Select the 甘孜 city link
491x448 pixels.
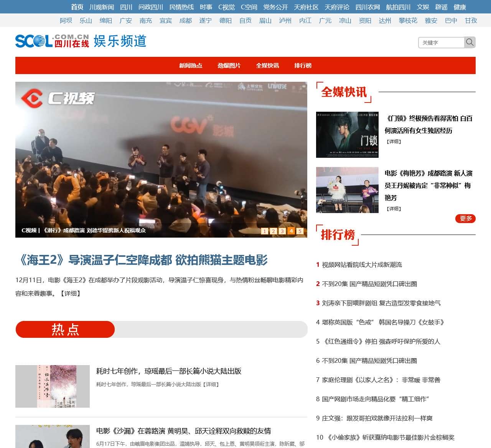pyautogui.click(x=471, y=20)
